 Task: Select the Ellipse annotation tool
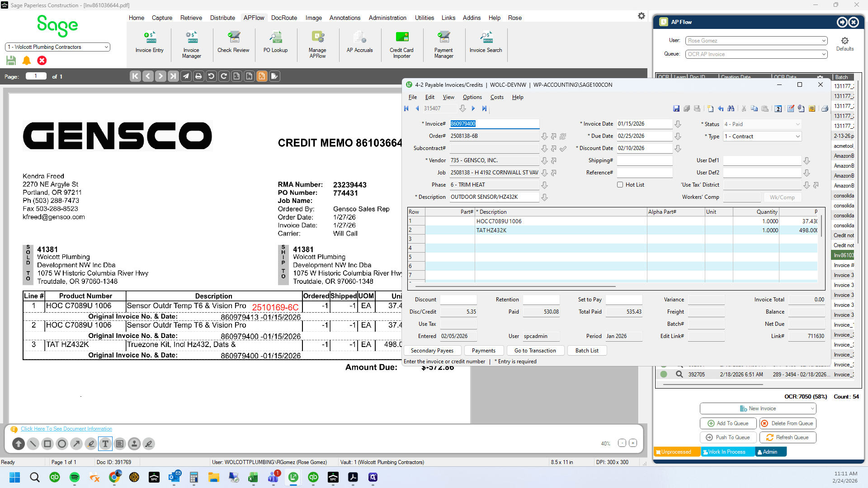click(62, 444)
